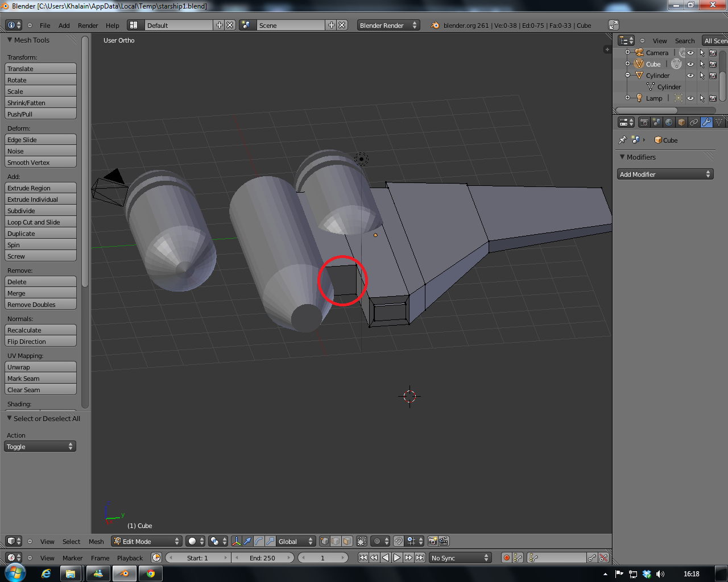Delete the current Scene with X
Viewport: 728px width, 582px height.
(342, 25)
